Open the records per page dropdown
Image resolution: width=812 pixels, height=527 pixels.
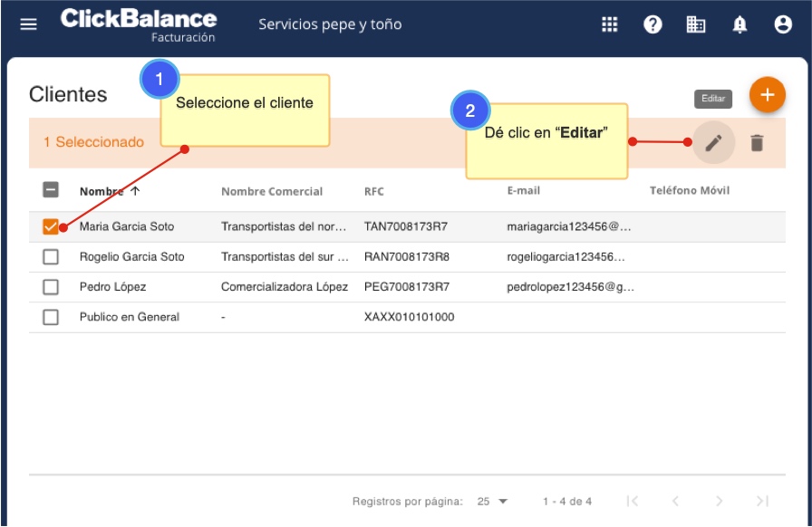point(493,501)
